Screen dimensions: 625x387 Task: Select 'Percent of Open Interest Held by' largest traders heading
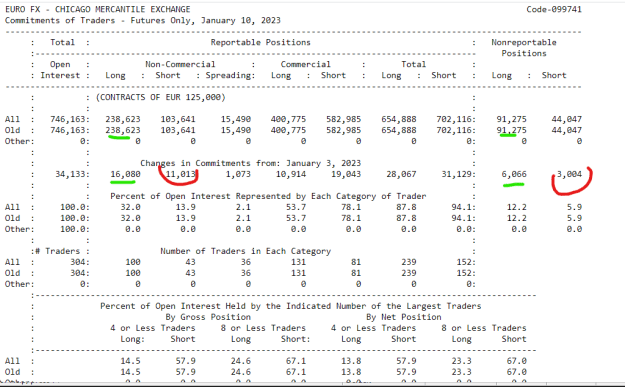coord(291,306)
